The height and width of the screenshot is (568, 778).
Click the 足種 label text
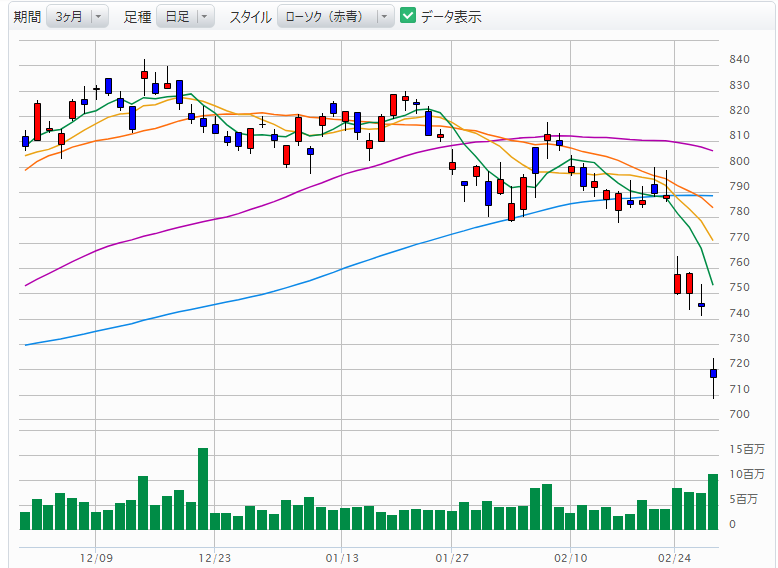click(137, 17)
